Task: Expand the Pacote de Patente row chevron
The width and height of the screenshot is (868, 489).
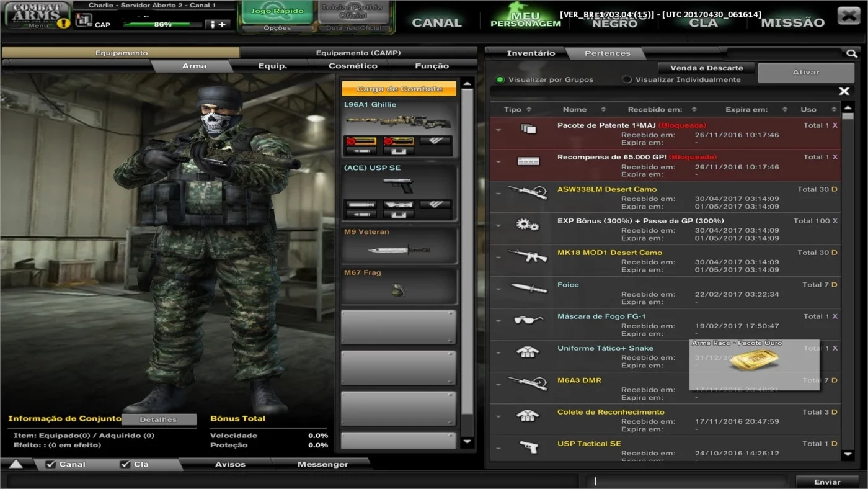Action: click(x=498, y=130)
